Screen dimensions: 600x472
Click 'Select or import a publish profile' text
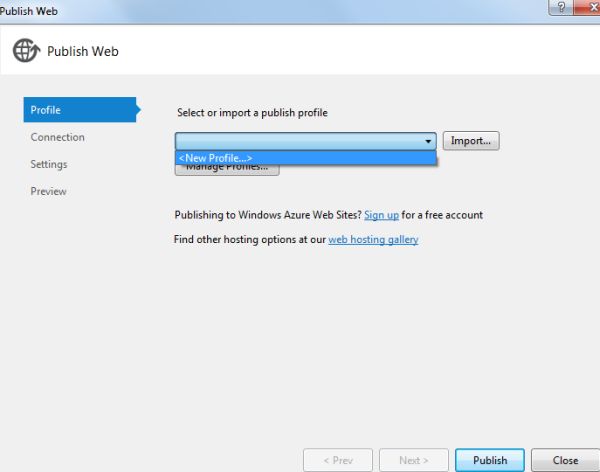252,113
